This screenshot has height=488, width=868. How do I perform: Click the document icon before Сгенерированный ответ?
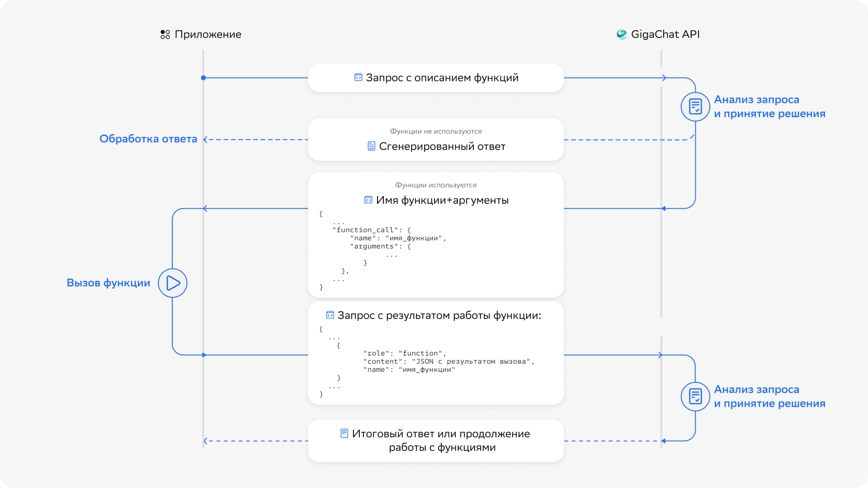(371, 146)
